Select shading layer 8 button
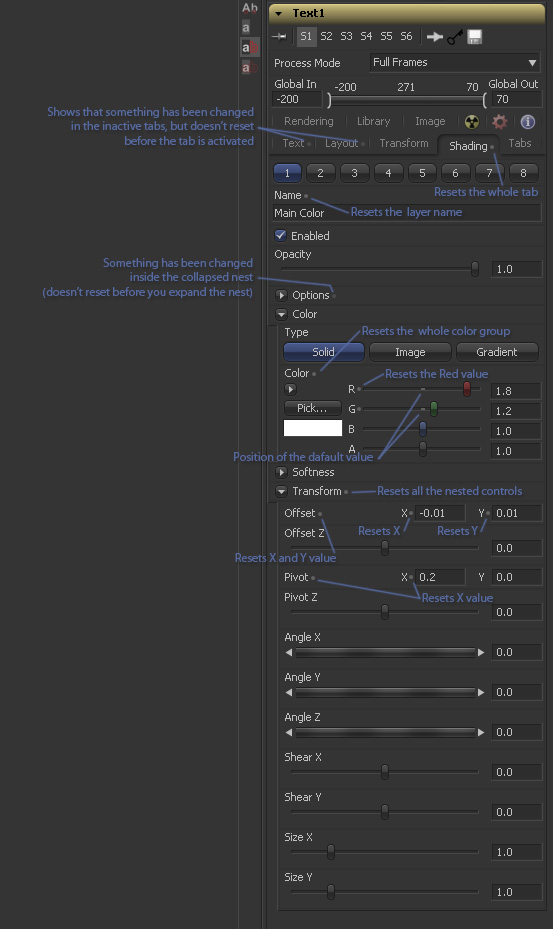Image resolution: width=553 pixels, height=929 pixels. (523, 173)
